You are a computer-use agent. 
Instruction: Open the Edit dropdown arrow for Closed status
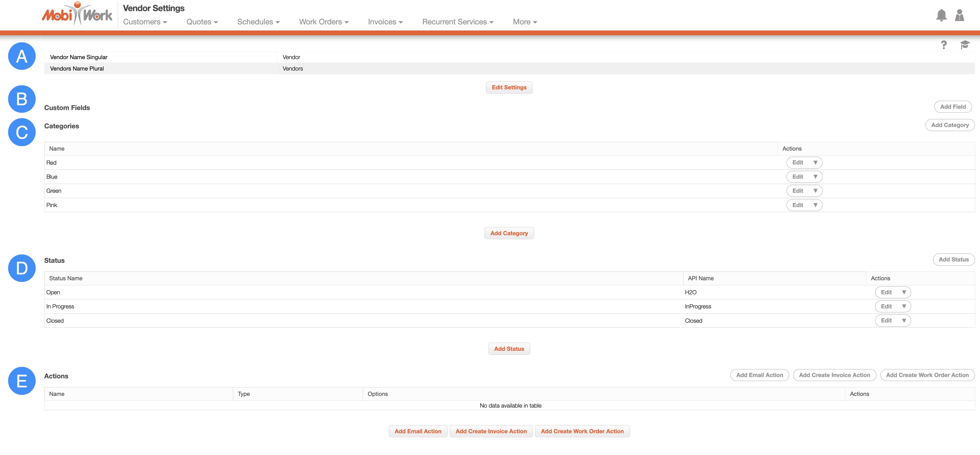tap(904, 321)
